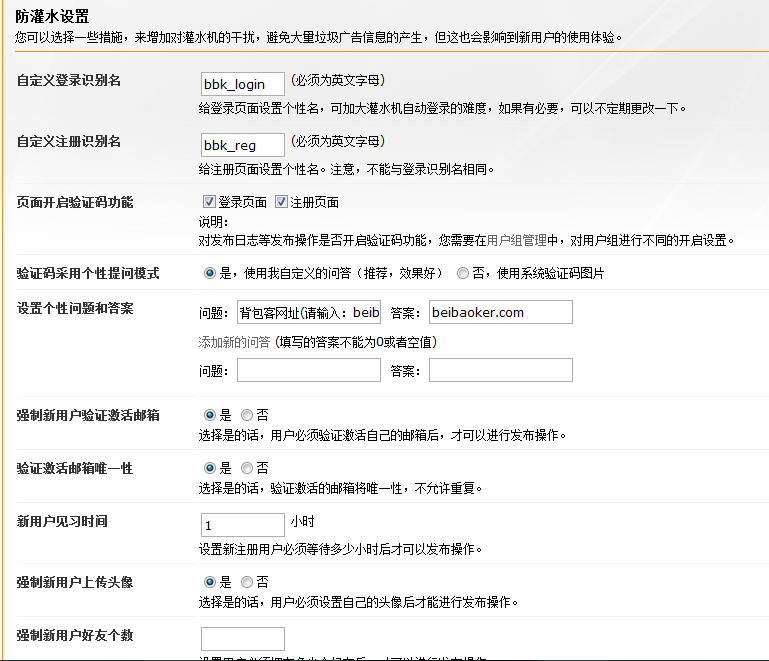This screenshot has width=769, height=661.
Task: Uncheck the 登录页面 captcha checkbox
Action: (209, 202)
